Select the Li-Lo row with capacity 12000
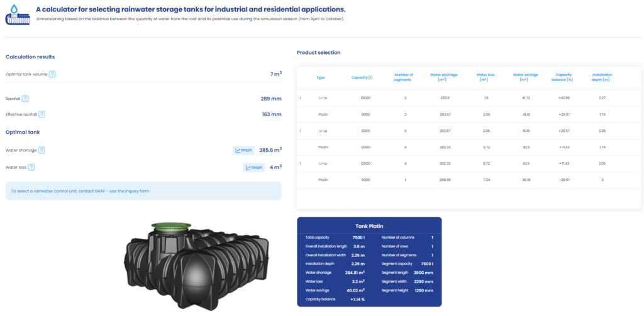The height and width of the screenshot is (316, 644). point(468,164)
